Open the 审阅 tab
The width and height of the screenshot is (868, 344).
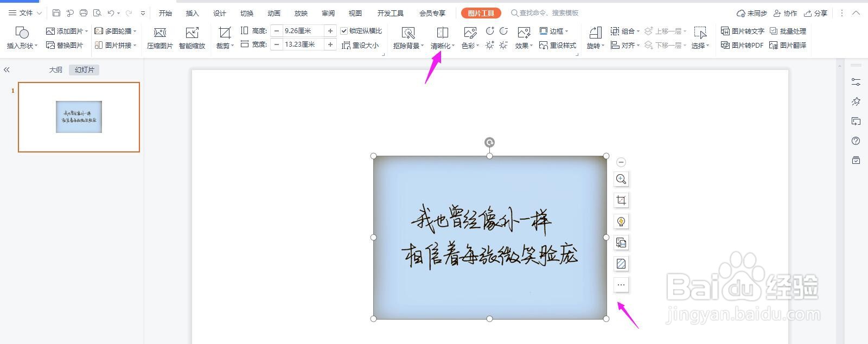point(328,13)
